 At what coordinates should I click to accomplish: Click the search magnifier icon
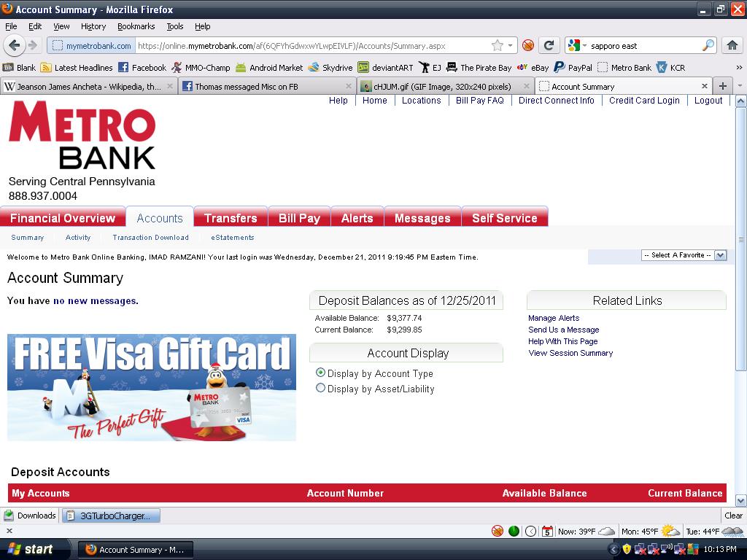[708, 46]
